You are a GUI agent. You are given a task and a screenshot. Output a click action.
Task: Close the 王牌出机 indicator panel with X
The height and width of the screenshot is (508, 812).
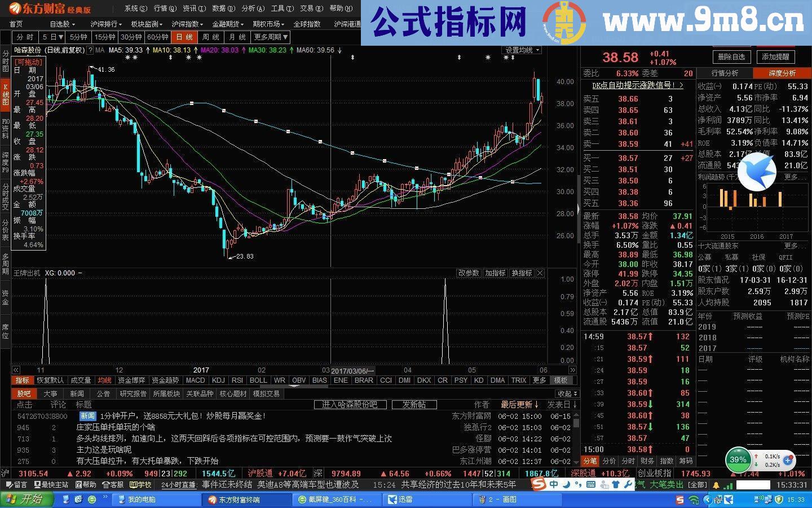[540, 273]
